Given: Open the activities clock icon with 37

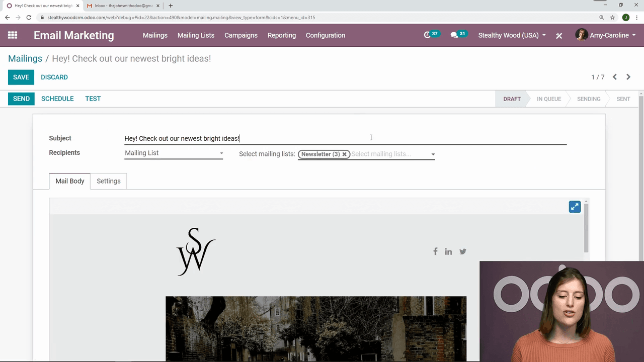Looking at the screenshot, I should coord(428,35).
